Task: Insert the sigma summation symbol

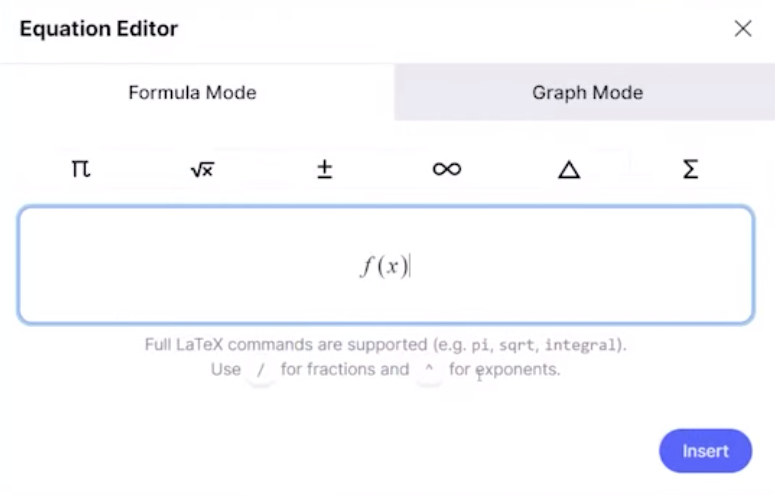Action: [x=690, y=169]
